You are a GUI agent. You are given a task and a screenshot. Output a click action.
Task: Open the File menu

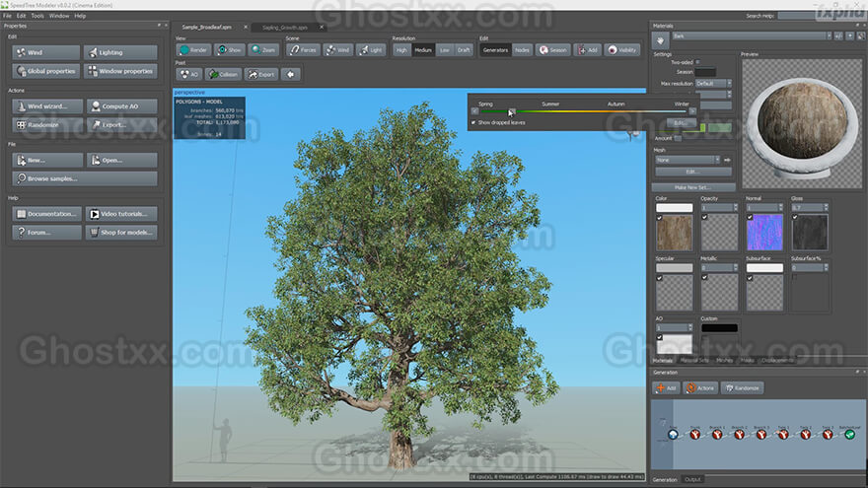point(7,16)
